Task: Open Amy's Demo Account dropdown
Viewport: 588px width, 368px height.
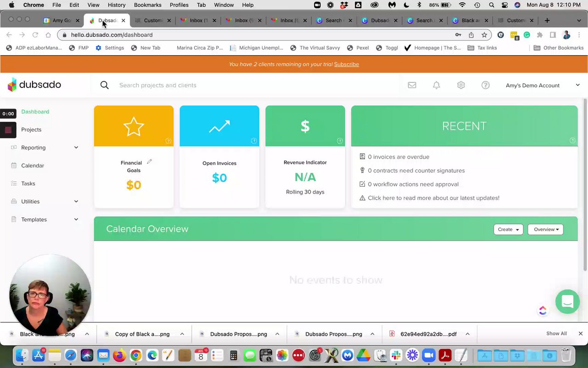Action: [x=543, y=86]
